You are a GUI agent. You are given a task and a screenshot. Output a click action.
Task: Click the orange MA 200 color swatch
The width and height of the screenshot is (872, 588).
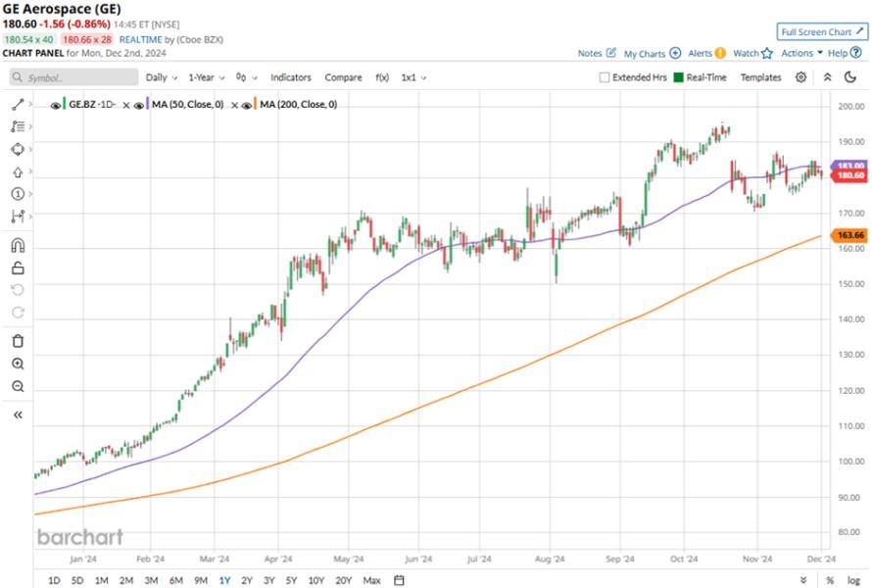(256, 104)
